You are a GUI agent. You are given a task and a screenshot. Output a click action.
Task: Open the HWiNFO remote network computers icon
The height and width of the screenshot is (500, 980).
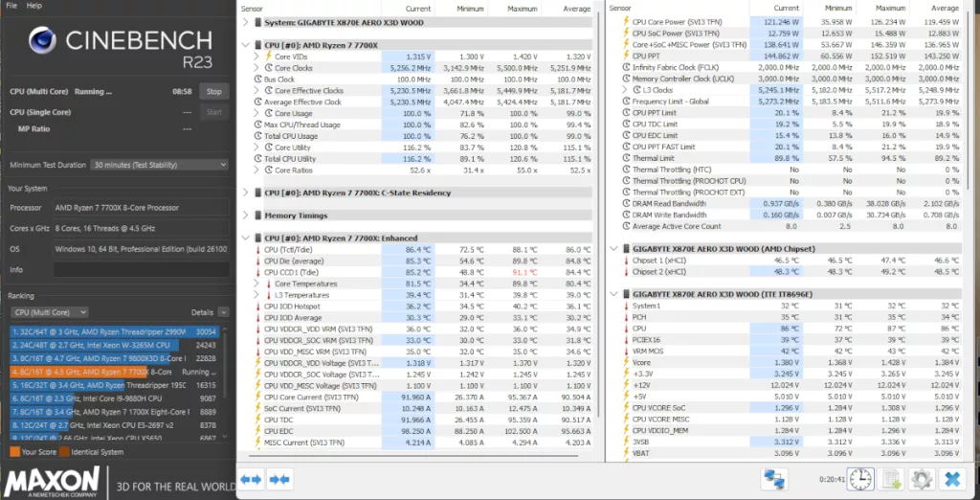click(x=773, y=480)
